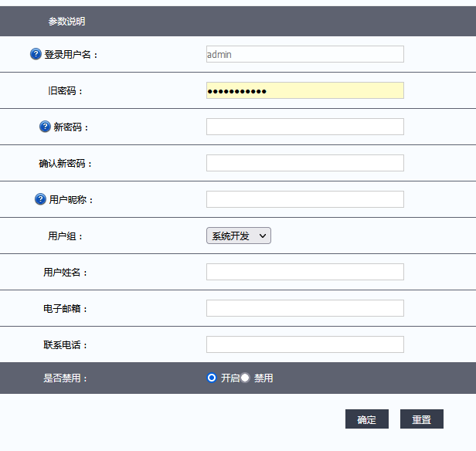Focus the 登录用户名 field containing admin
Screen dimensions: 476x451
(304, 54)
